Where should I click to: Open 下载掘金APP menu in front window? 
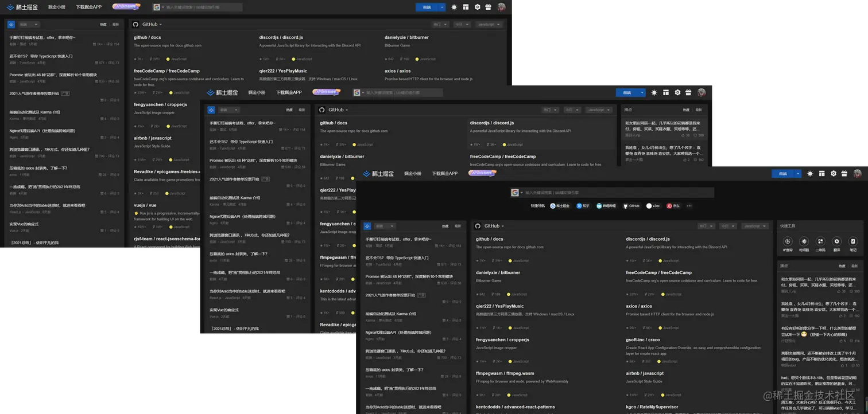(x=445, y=173)
